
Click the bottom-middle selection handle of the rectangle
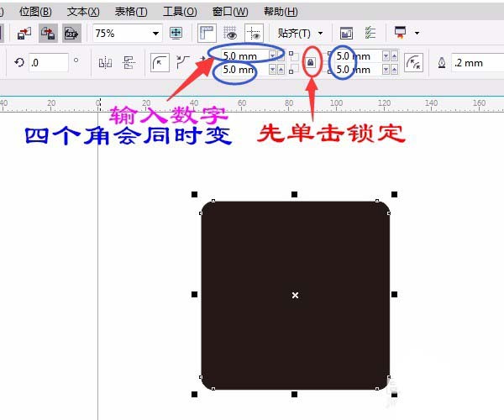pyautogui.click(x=295, y=394)
